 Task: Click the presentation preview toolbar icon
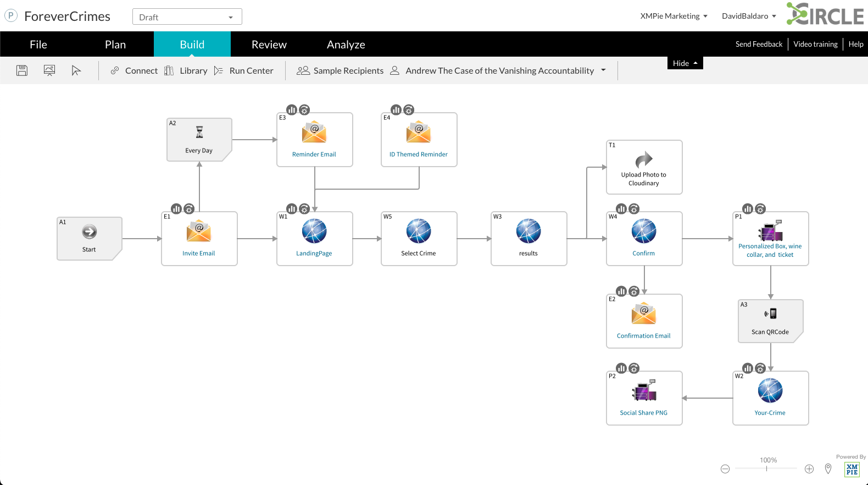click(49, 70)
